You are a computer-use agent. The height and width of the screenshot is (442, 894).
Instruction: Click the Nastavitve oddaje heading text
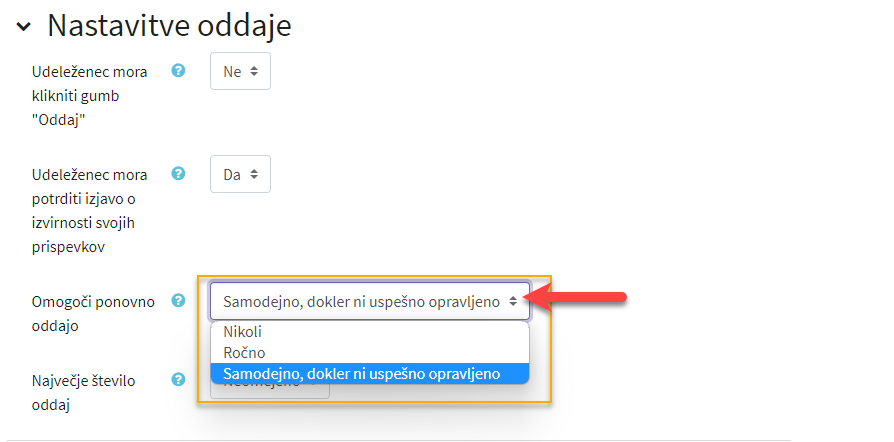click(169, 26)
